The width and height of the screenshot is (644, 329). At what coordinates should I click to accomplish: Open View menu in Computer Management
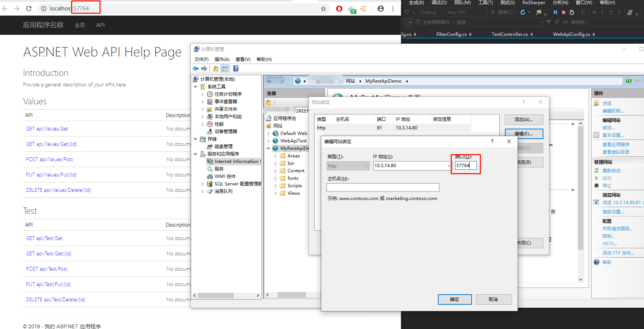[x=243, y=59]
